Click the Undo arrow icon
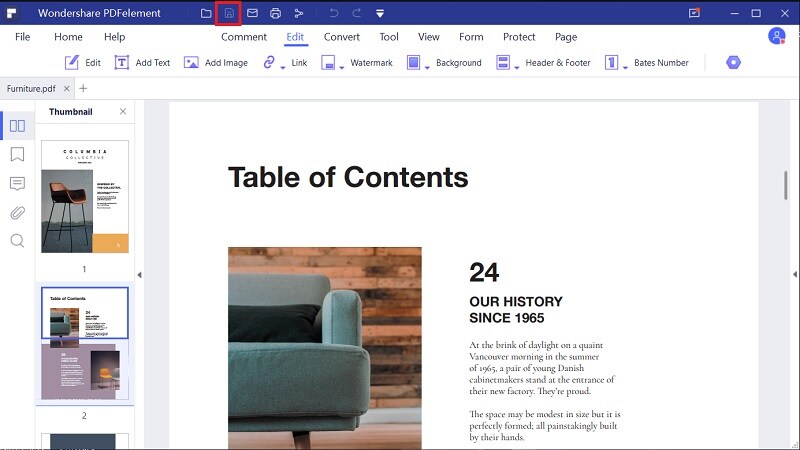The height and width of the screenshot is (450, 800). [334, 13]
